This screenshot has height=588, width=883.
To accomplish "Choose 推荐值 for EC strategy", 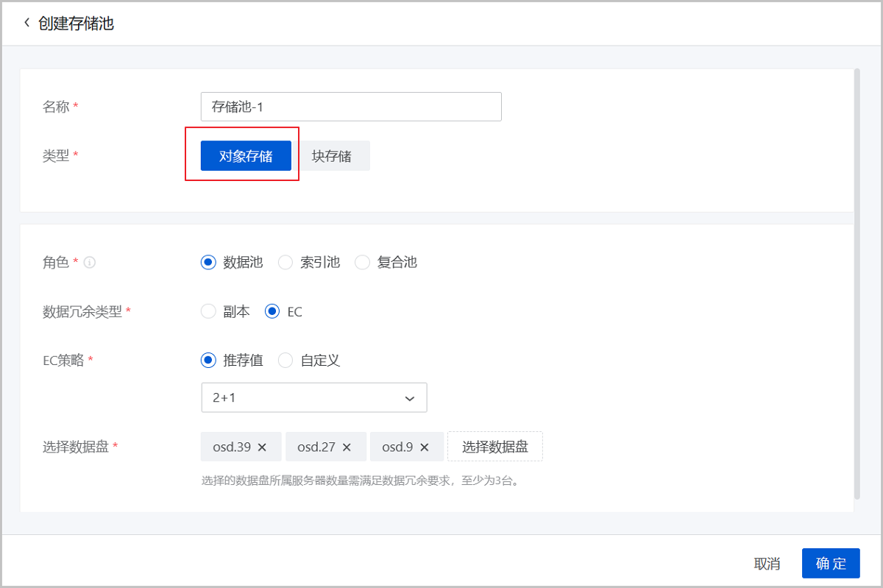I will (208, 361).
